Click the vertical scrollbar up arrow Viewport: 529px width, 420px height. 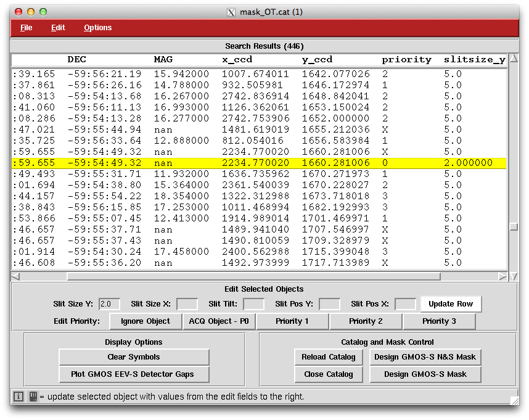(514, 59)
